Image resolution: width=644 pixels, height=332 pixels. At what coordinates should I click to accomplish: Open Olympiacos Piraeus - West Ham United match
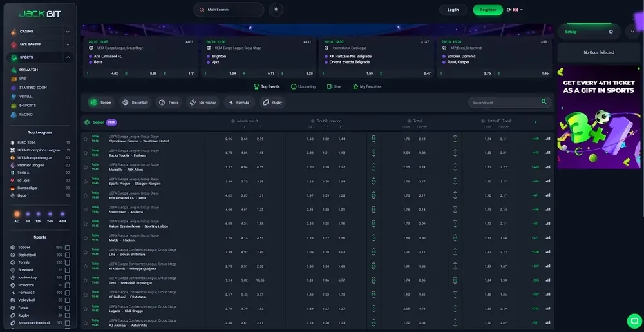[139, 141]
